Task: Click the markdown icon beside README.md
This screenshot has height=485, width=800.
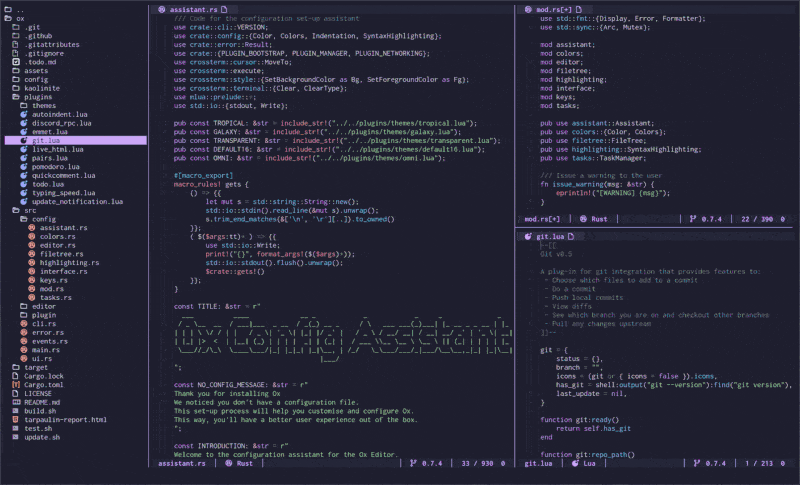Action: click(15, 402)
